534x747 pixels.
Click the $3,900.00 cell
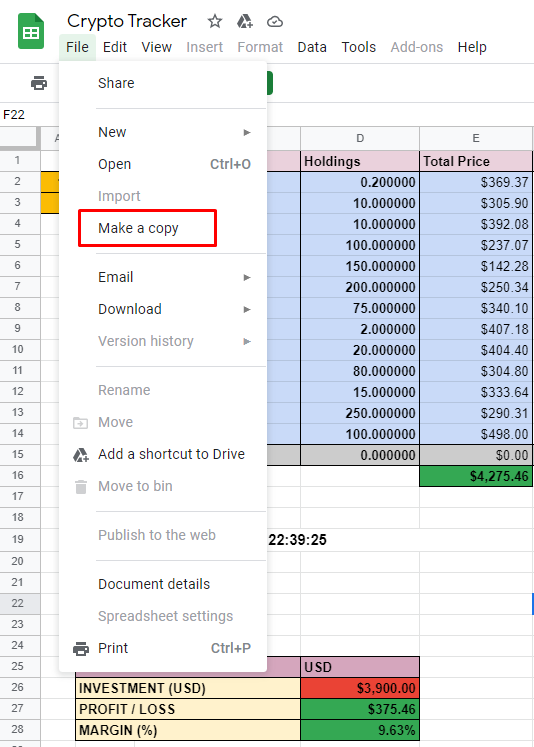pyautogui.click(x=360, y=688)
